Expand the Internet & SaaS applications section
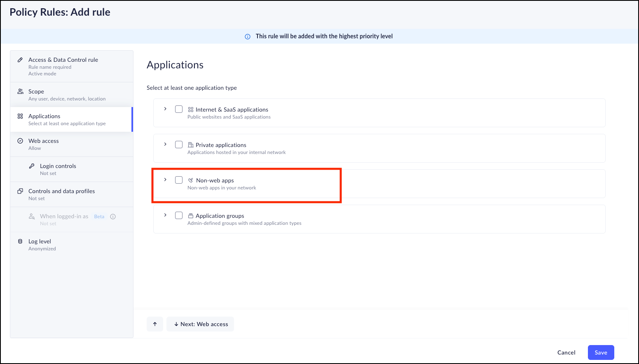The width and height of the screenshot is (639, 364). [x=165, y=109]
